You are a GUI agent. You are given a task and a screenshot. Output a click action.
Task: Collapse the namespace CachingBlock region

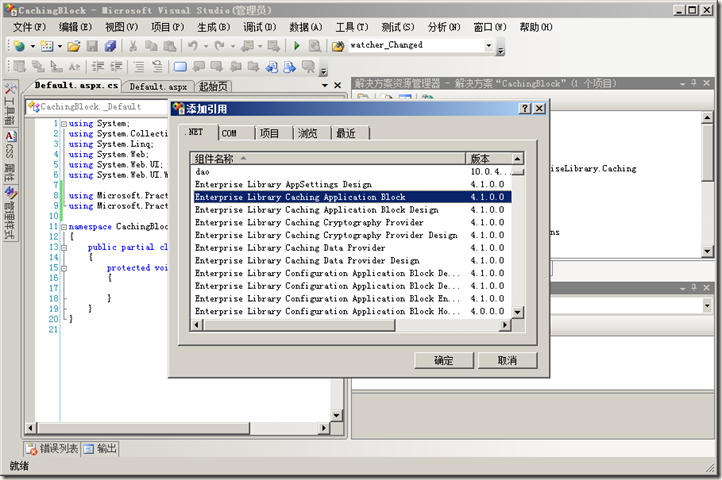point(64,227)
